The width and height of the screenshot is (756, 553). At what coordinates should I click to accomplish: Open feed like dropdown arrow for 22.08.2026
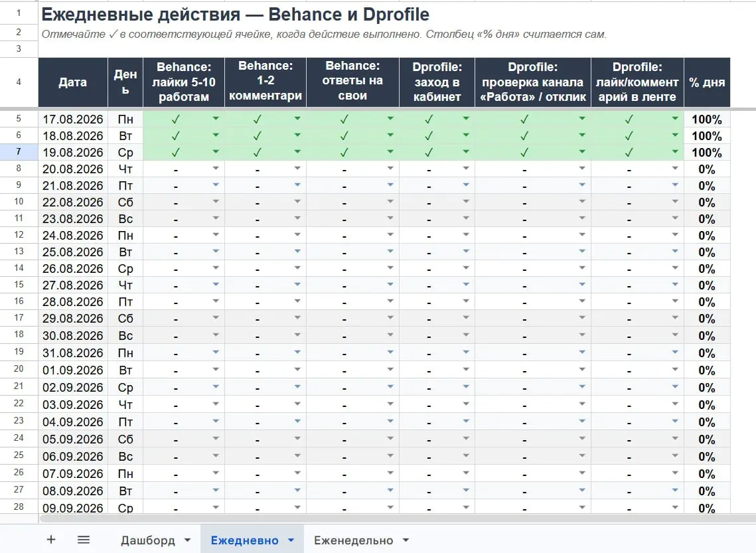pyautogui.click(x=674, y=202)
